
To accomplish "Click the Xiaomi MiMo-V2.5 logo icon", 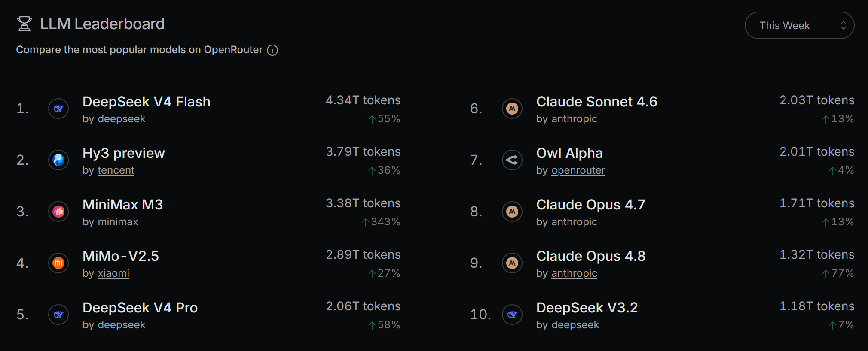I will click(x=58, y=263).
